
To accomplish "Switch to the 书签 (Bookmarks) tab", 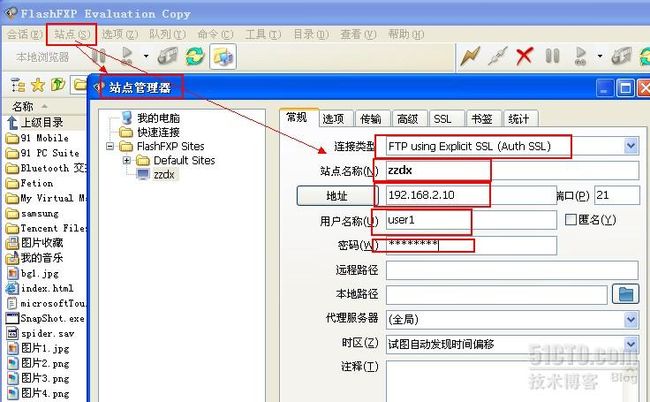I will click(x=482, y=119).
